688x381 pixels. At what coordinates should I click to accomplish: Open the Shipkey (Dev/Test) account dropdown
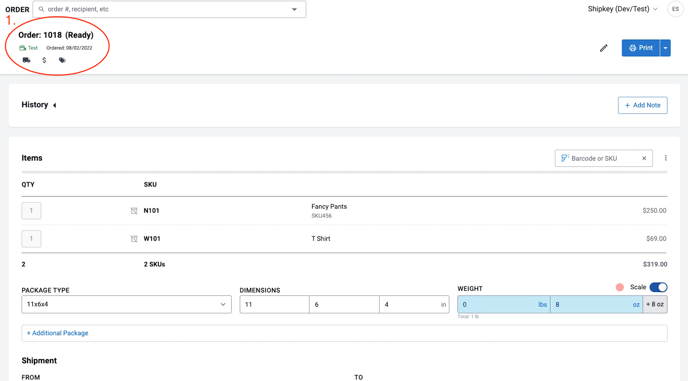click(622, 9)
